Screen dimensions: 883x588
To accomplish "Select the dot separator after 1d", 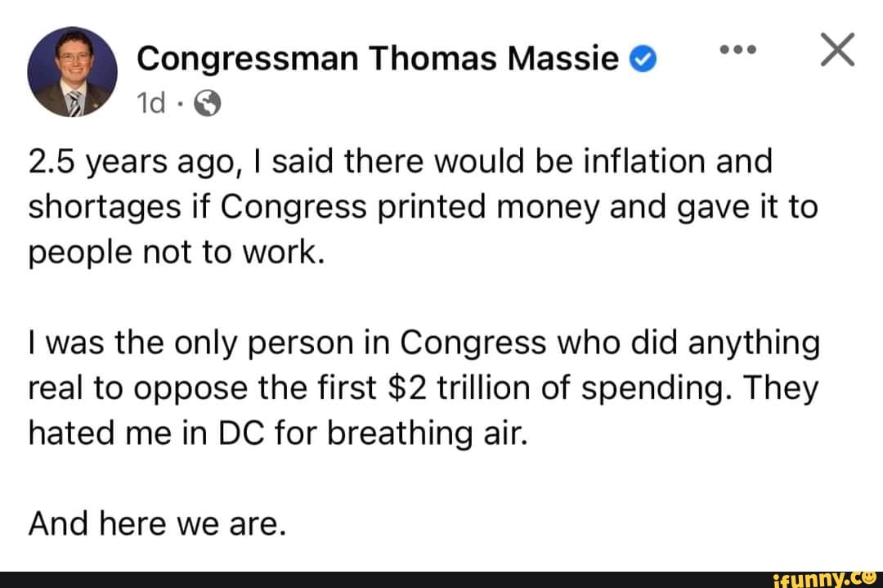I will pos(178,105).
